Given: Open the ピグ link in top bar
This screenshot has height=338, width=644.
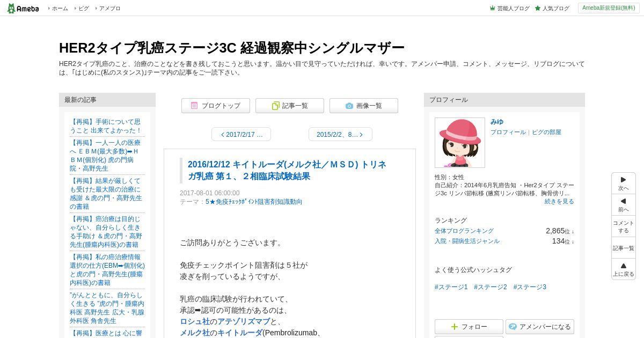Looking at the screenshot, I should coord(84,9).
